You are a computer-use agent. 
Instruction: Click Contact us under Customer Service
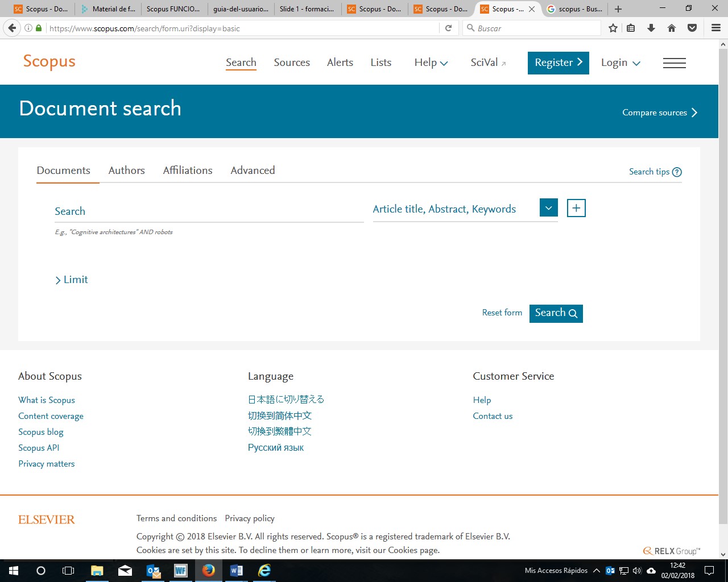[493, 416]
